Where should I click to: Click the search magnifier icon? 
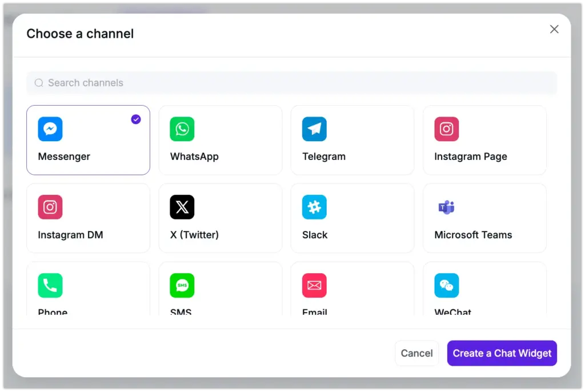(38, 83)
